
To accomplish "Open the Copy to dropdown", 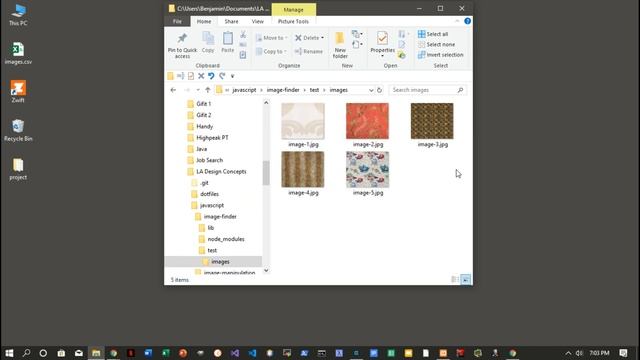I will pyautogui.click(x=271, y=51).
